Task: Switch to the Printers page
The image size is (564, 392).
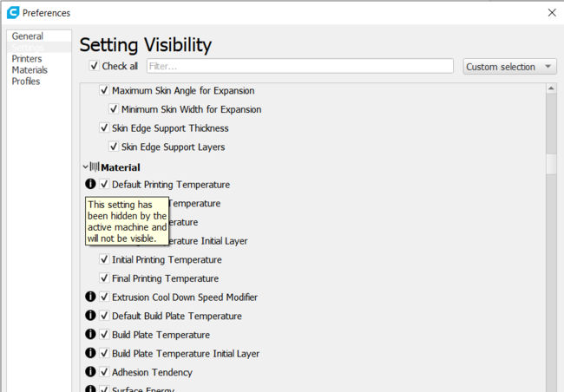Action: (x=27, y=59)
